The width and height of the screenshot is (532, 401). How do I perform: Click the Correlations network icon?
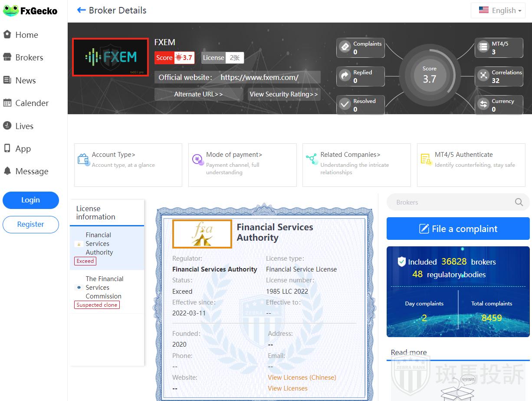click(x=483, y=76)
